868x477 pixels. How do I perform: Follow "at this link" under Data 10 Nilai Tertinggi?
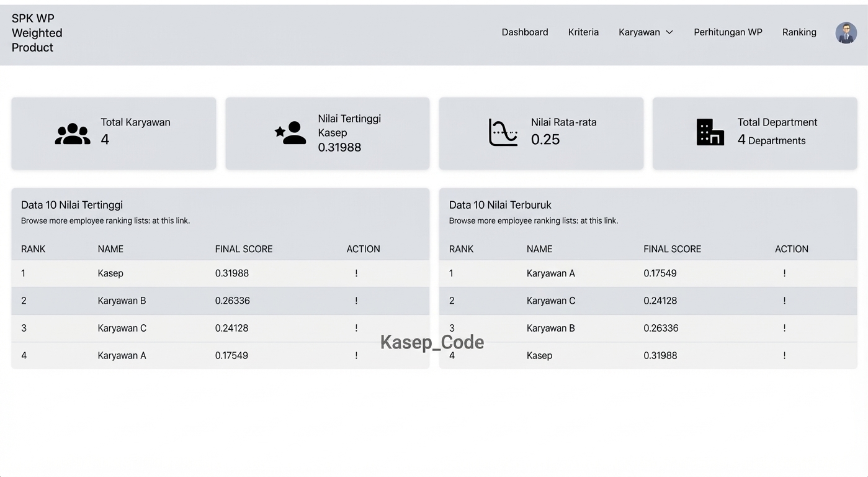tap(171, 220)
